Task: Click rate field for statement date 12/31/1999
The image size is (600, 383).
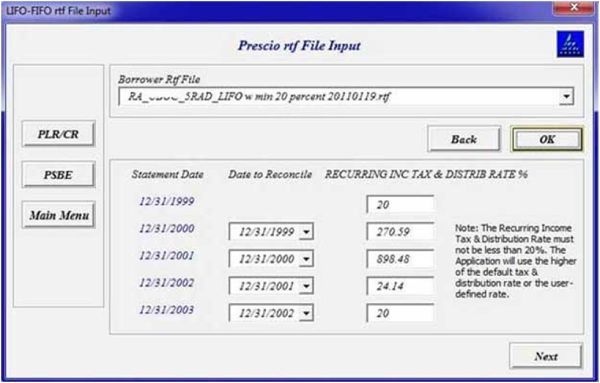Action: tap(400, 204)
